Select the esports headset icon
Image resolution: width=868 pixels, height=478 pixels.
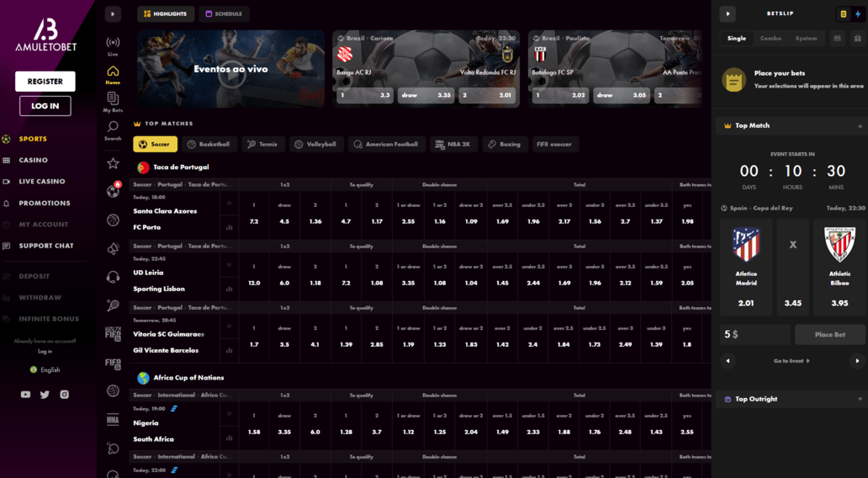pos(113,277)
